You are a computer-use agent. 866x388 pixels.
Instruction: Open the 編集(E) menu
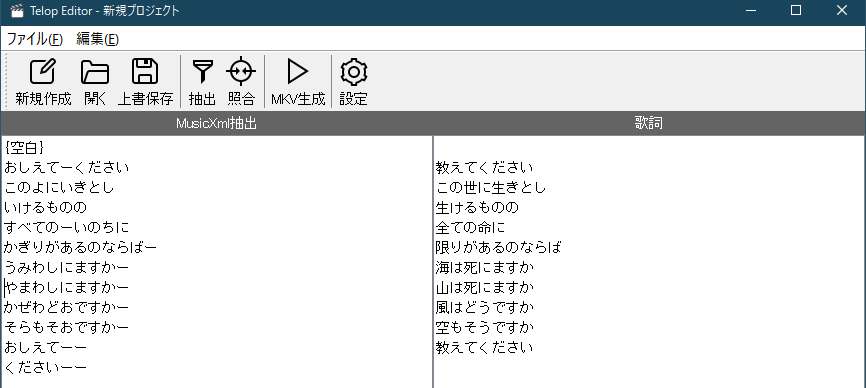coord(98,39)
